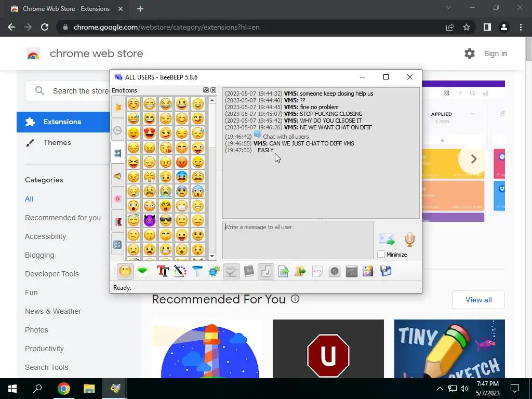Insert the heart-eyes emoji

point(149,133)
